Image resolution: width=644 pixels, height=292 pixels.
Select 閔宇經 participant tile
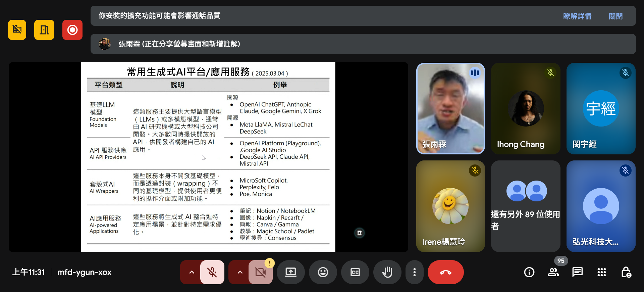601,108
